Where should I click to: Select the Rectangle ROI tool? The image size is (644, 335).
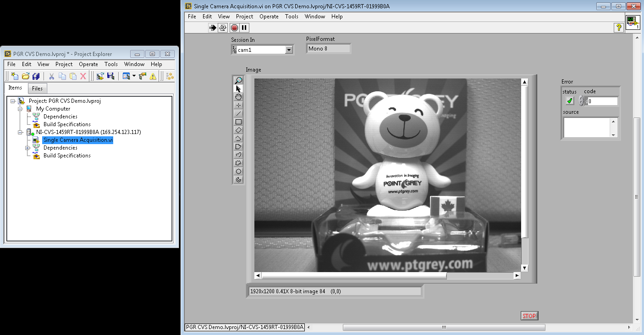(x=238, y=122)
